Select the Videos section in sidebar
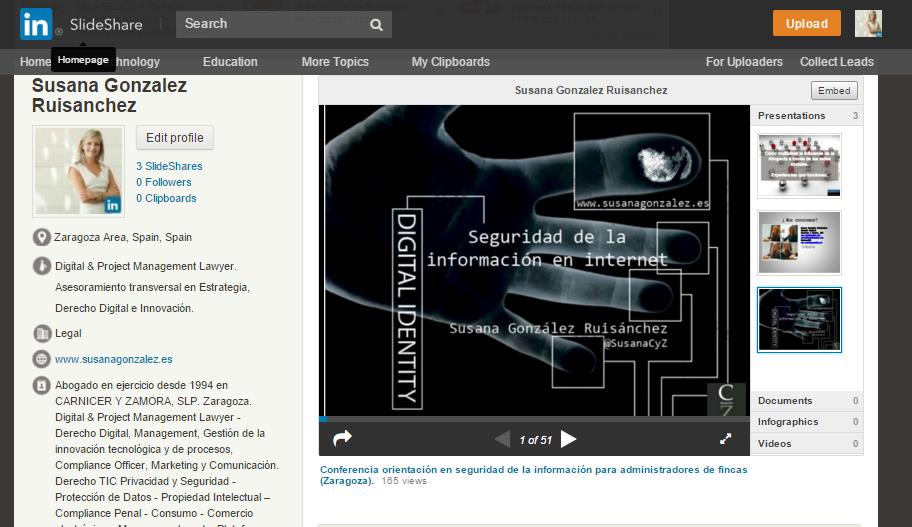Image resolution: width=912 pixels, height=527 pixels. pos(775,444)
